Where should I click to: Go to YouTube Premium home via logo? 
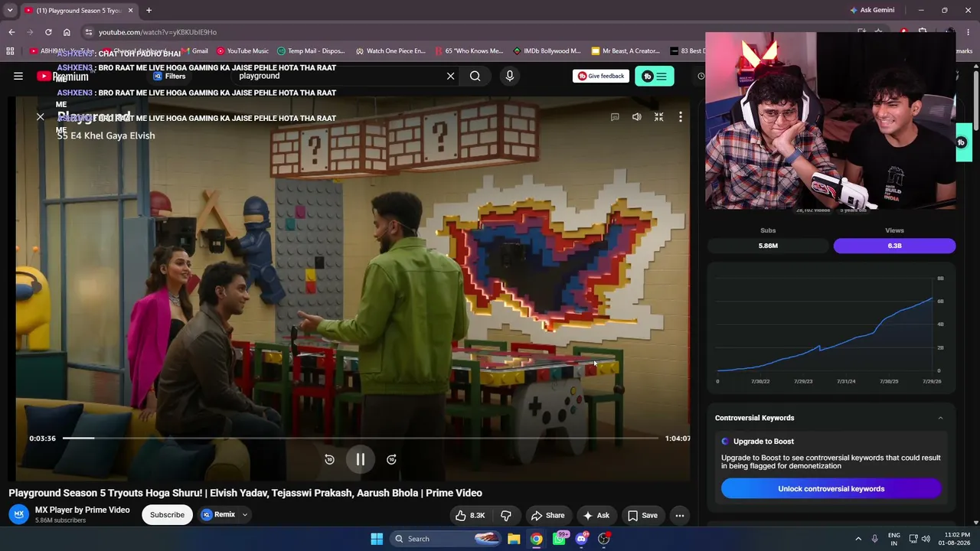tap(63, 77)
